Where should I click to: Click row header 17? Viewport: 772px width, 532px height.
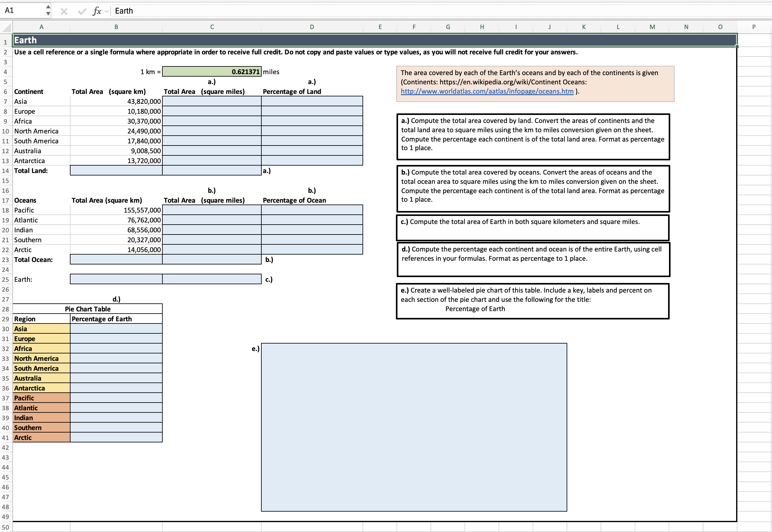tap(5, 200)
